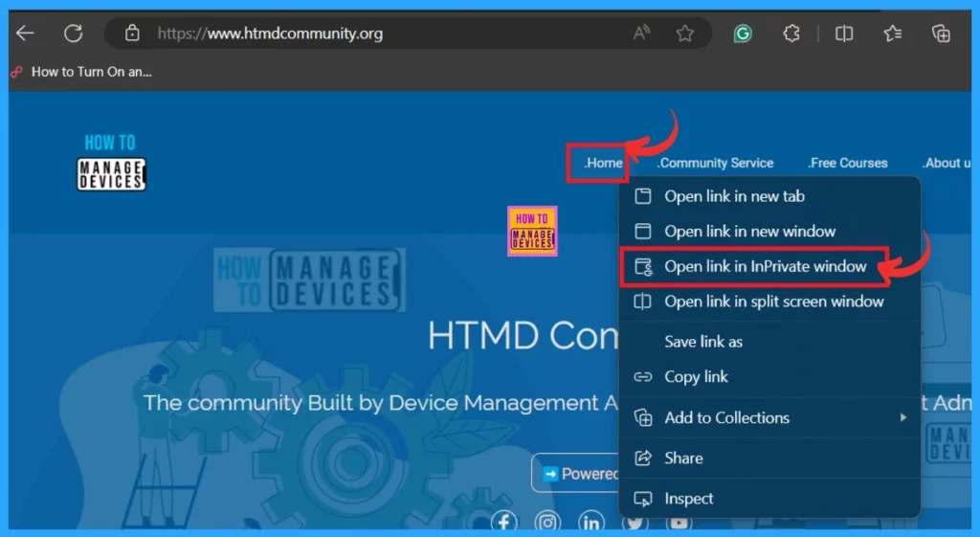Click the Home navigation link
980x537 pixels.
coord(603,163)
